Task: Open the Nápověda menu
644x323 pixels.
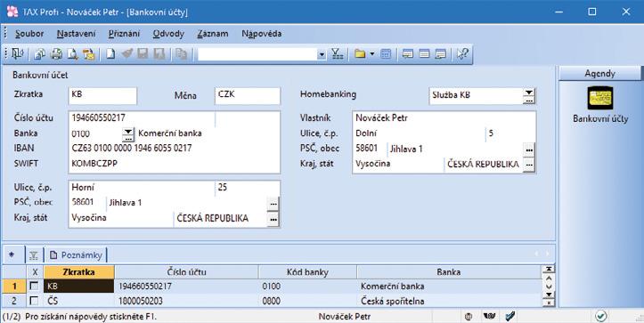Action: click(x=262, y=34)
